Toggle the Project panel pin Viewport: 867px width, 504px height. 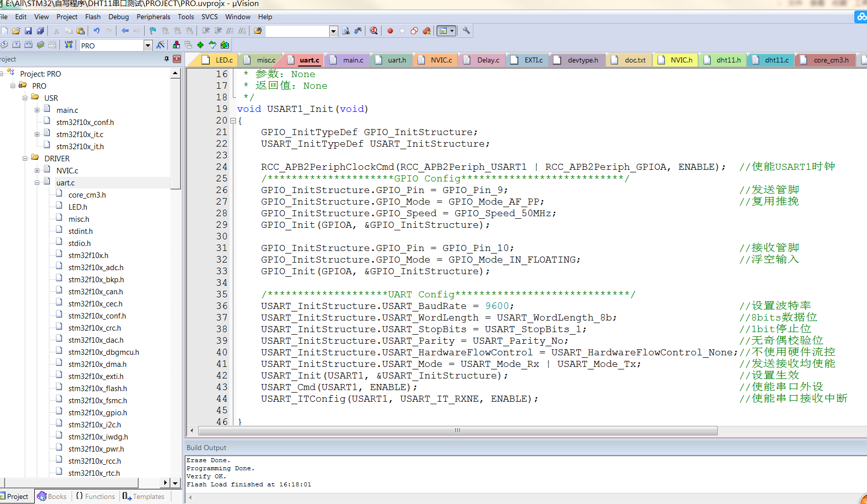click(x=167, y=59)
